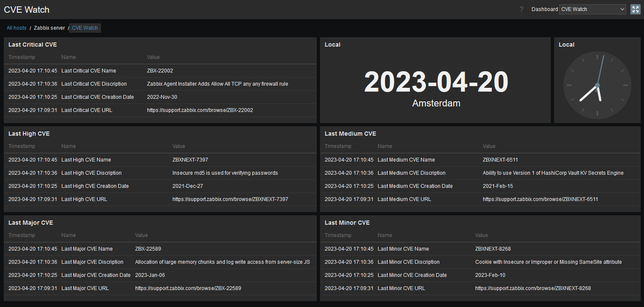Click Last Critical CVE Creation Date item
644x307 pixels.
98,97
